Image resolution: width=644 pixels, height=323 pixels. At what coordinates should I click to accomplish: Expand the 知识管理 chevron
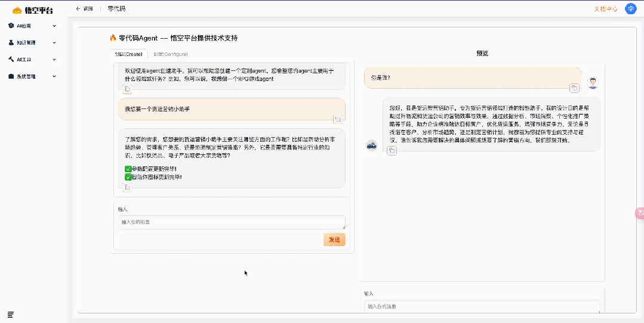coord(54,43)
